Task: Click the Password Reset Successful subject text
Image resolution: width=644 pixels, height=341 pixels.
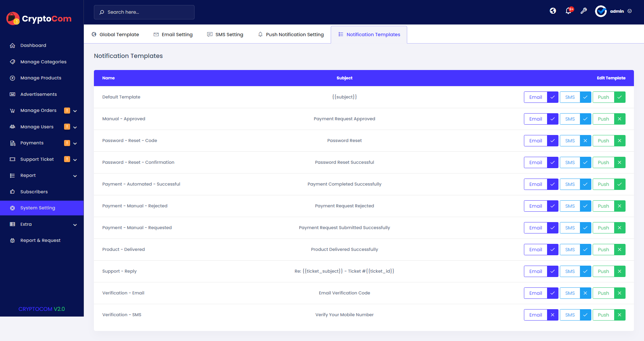Action: click(x=344, y=162)
